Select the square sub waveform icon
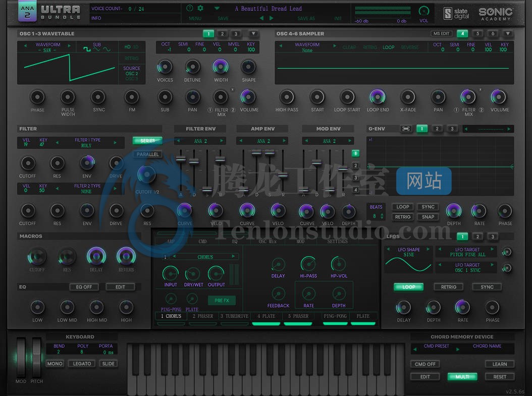Viewport: 532px width, 396px height. click(87, 49)
